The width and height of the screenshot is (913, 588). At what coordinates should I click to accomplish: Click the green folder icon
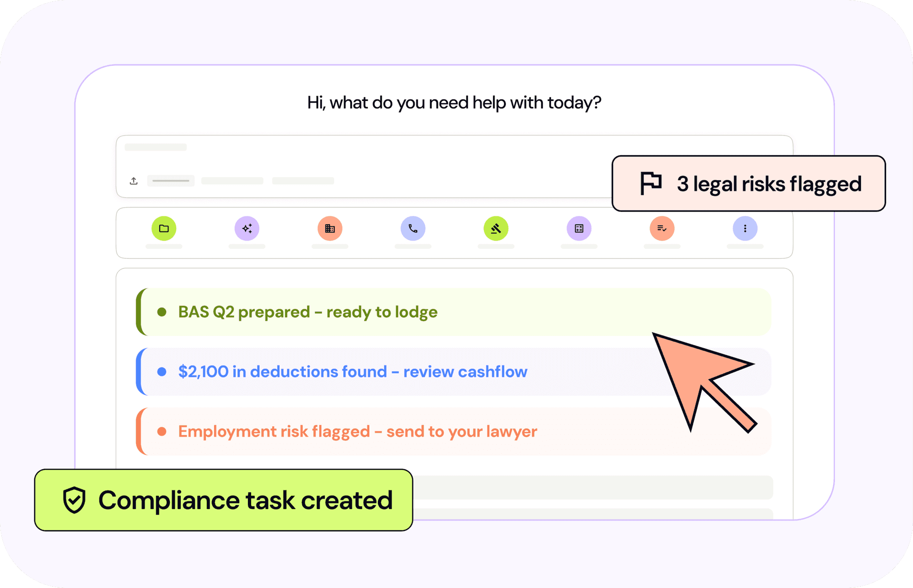click(164, 228)
